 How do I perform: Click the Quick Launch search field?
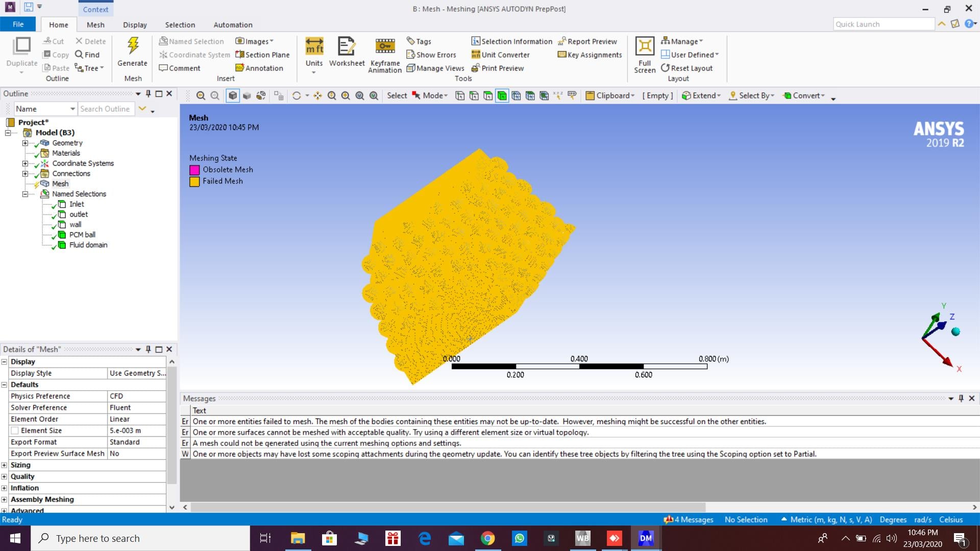pos(883,24)
